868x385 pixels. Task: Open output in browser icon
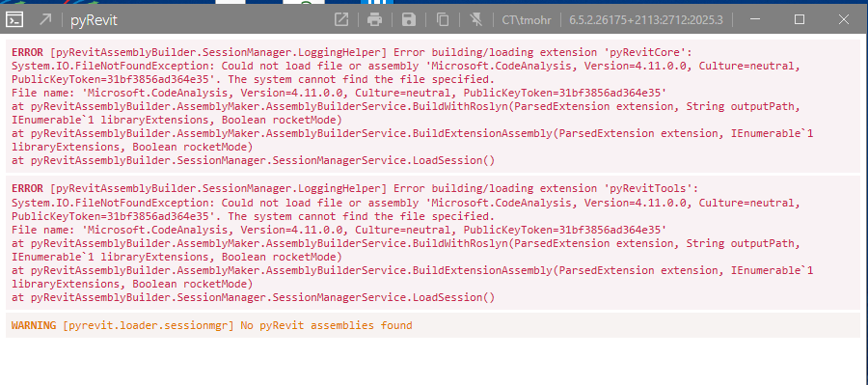341,20
